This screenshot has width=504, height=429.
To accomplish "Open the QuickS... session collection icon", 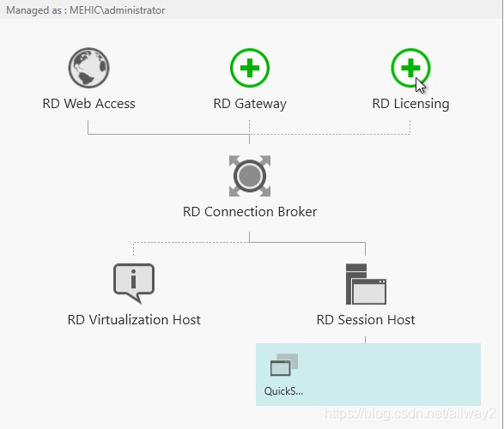I will click(x=284, y=365).
